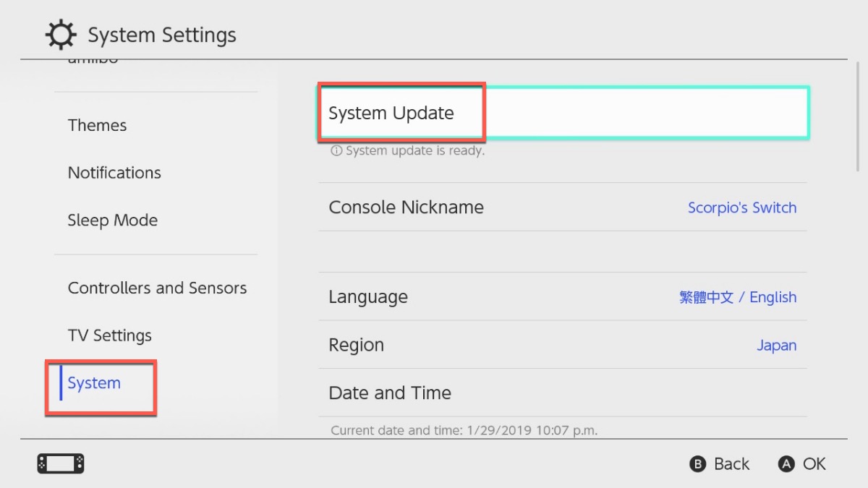
Task: Go to TV Settings
Action: pos(109,335)
